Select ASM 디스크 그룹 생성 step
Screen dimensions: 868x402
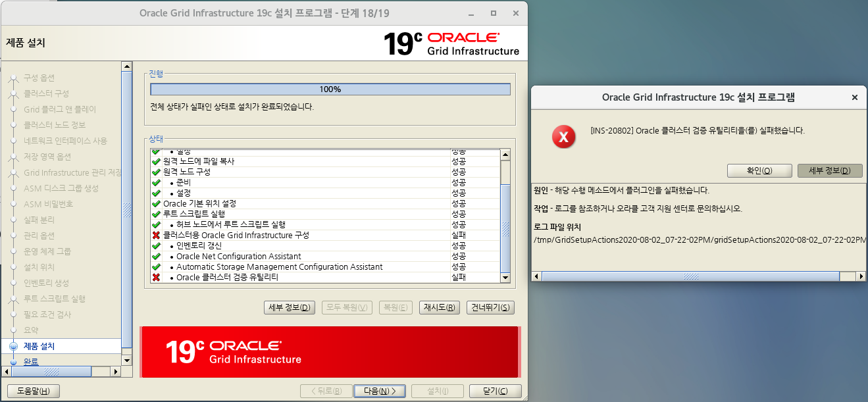61,188
